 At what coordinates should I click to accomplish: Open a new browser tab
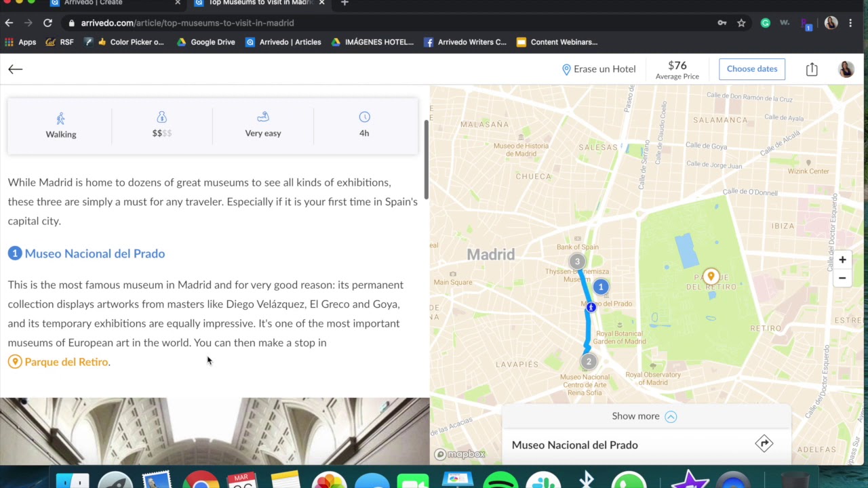tap(344, 3)
